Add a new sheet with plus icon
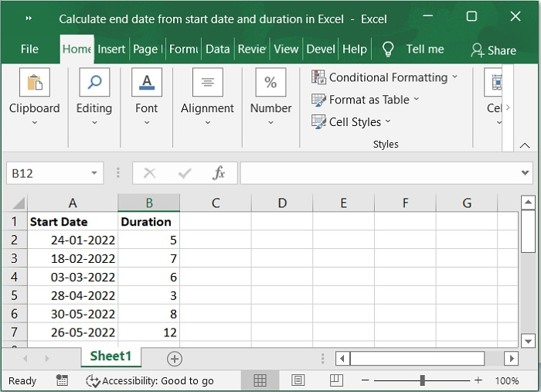This screenshot has width=541, height=392. [175, 358]
